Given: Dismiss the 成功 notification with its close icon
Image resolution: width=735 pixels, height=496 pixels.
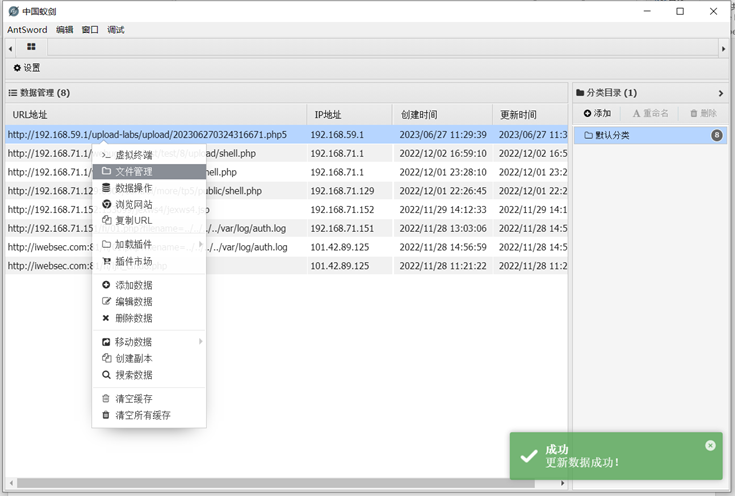Looking at the screenshot, I should (x=710, y=445).
